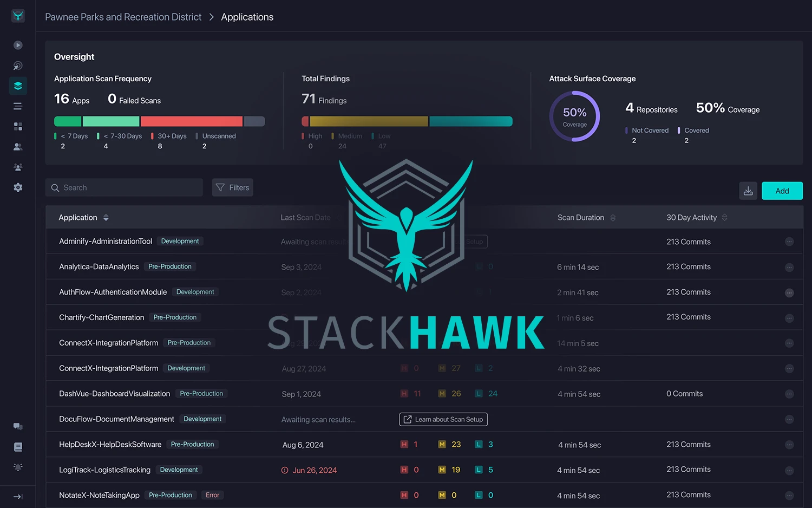Screen dimensions: 812x508
Task: Click the teams icon in the left sidebar
Action: tap(18, 167)
